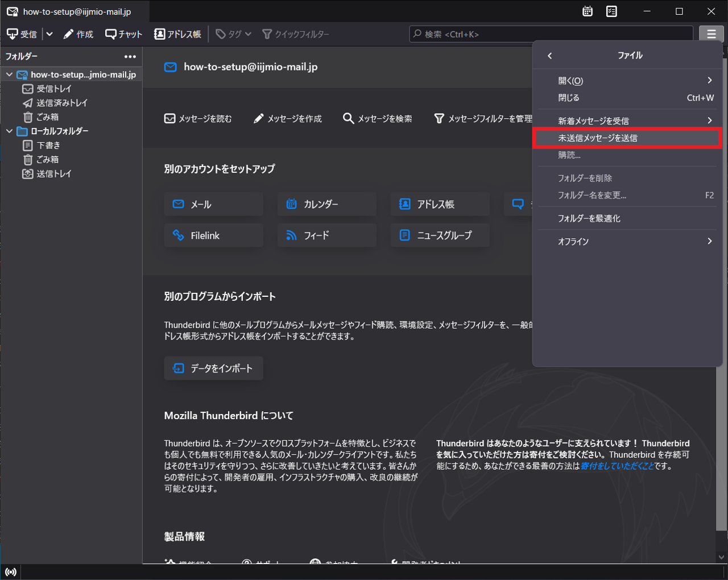The height and width of the screenshot is (580, 728).
Task: Click メッセージフィルターを管理
Action: (x=483, y=118)
